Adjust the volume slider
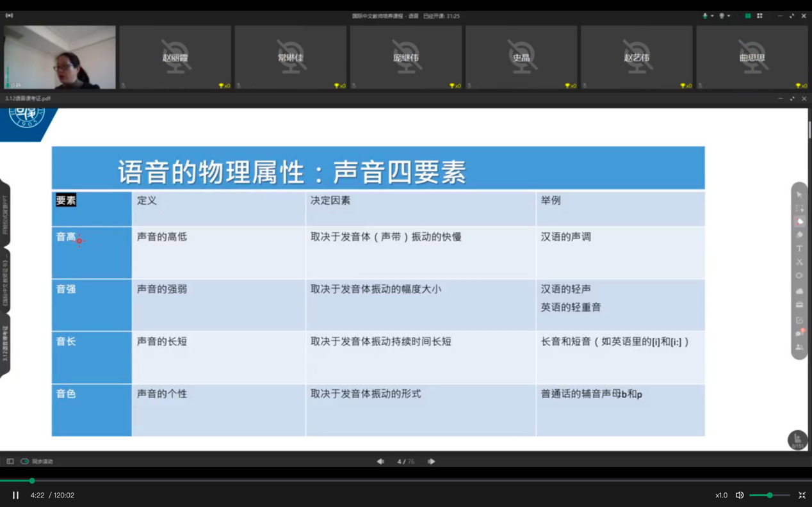The width and height of the screenshot is (812, 507). pyautogui.click(x=770, y=495)
